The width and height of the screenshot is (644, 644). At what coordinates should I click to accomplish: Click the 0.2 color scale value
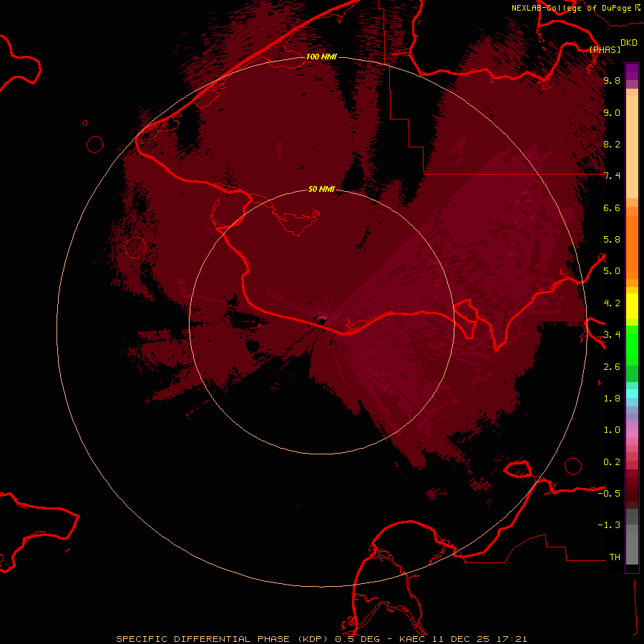[612, 462]
